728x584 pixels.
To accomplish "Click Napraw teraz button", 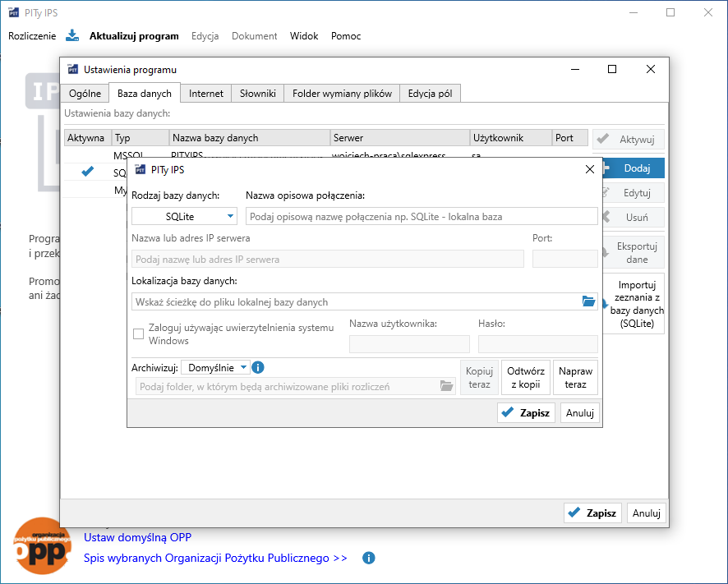I will coord(575,378).
